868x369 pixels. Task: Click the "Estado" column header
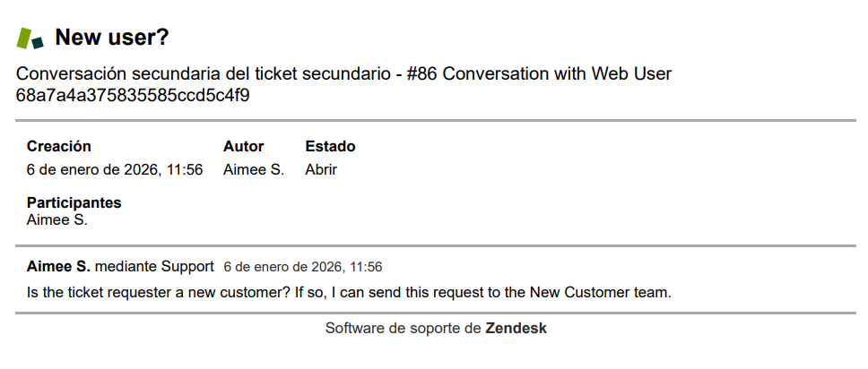[x=330, y=146]
